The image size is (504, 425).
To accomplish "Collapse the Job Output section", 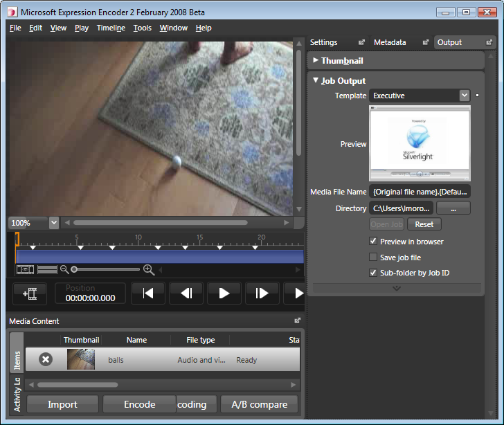I will pos(316,80).
